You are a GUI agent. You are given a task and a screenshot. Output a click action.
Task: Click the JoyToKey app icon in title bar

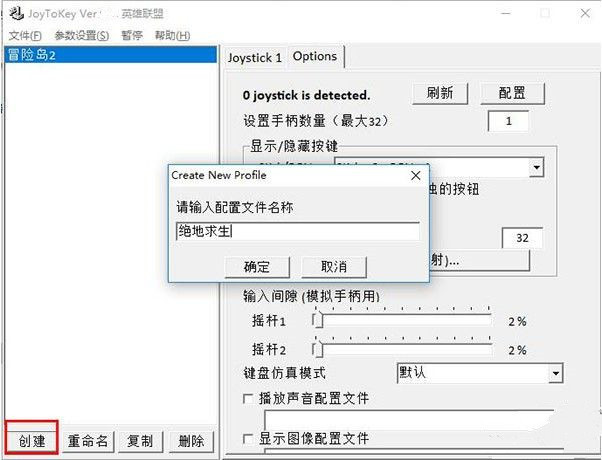point(16,14)
